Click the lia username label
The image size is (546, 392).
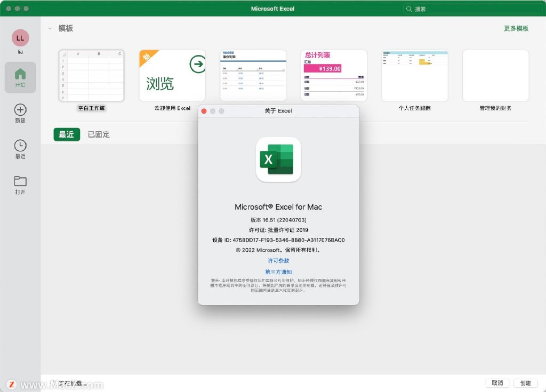(x=20, y=52)
